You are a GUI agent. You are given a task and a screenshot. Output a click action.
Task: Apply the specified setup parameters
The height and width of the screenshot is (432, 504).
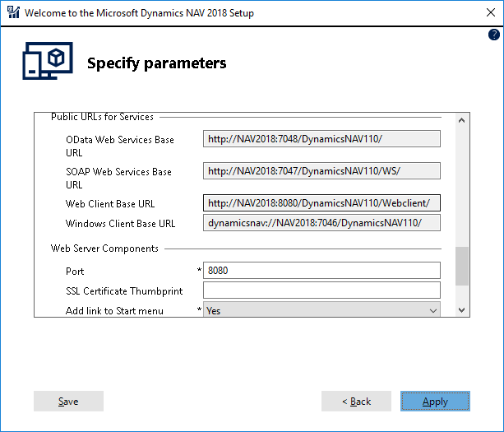[x=435, y=401]
